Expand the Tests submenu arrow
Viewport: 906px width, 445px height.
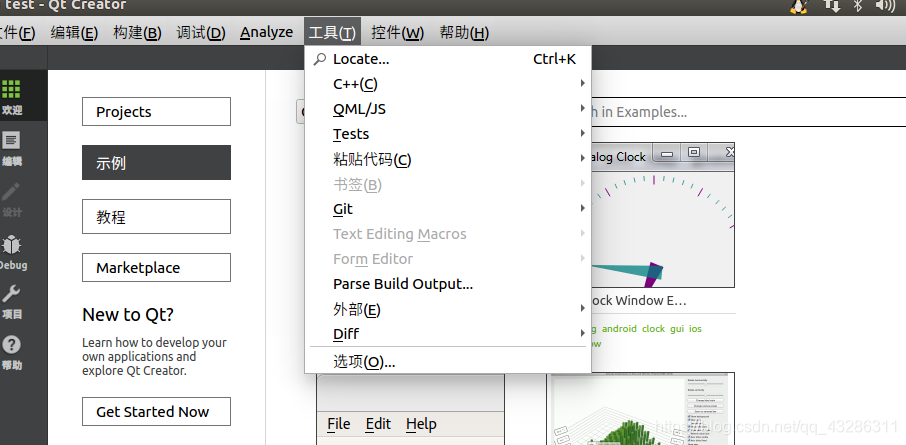click(582, 134)
